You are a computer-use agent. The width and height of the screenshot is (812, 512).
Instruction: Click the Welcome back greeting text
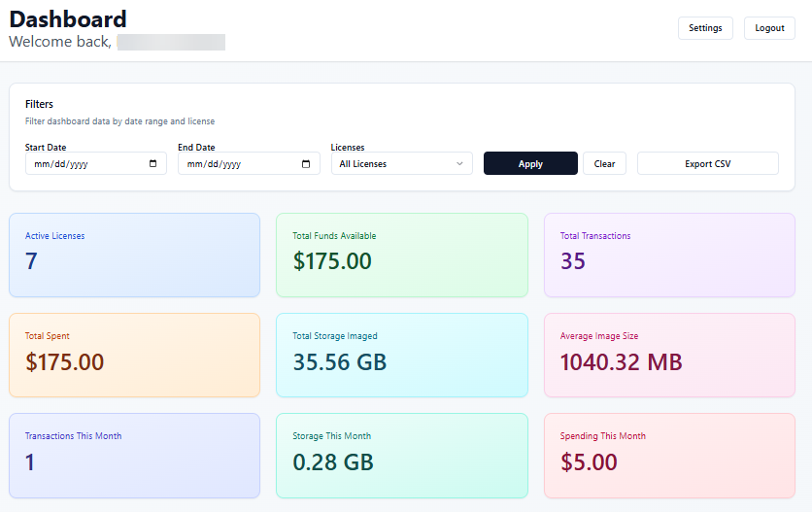[60, 42]
